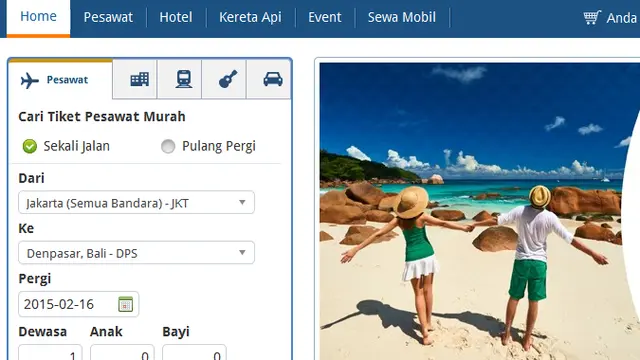The image size is (640, 360).
Task: Click the Dewasa passenger count field
Action: pyautogui.click(x=50, y=353)
